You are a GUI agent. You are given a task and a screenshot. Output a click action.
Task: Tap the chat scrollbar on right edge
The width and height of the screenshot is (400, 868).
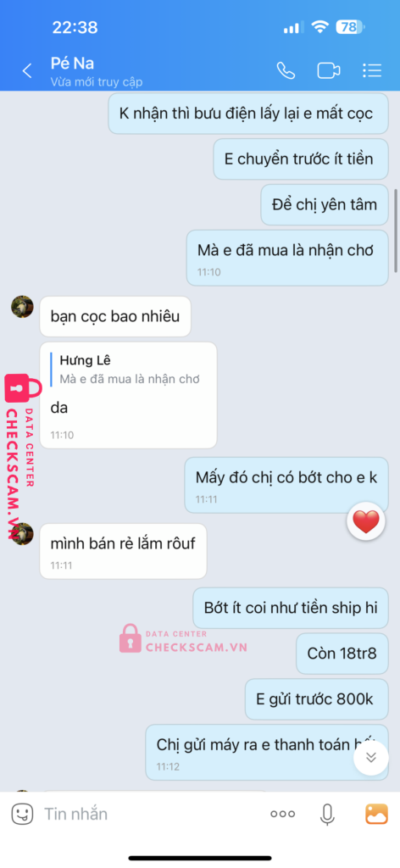click(395, 230)
